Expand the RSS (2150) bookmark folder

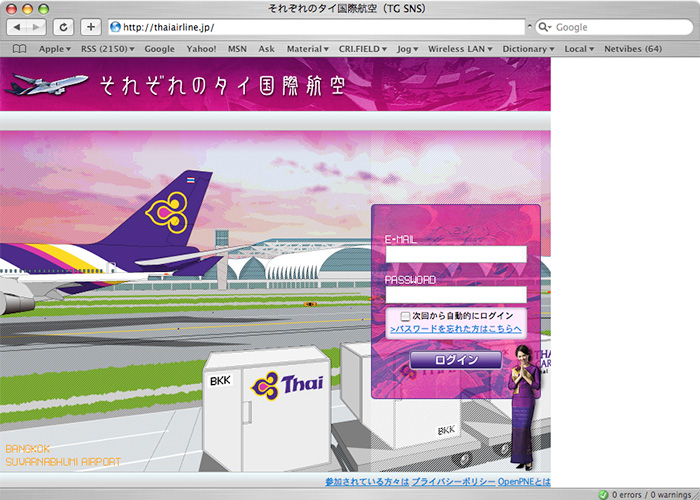(x=108, y=49)
